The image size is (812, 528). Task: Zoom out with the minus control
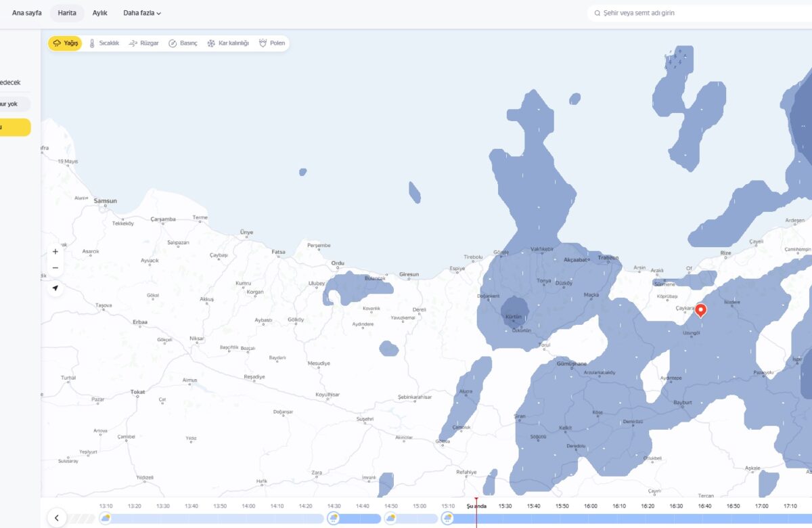point(55,267)
